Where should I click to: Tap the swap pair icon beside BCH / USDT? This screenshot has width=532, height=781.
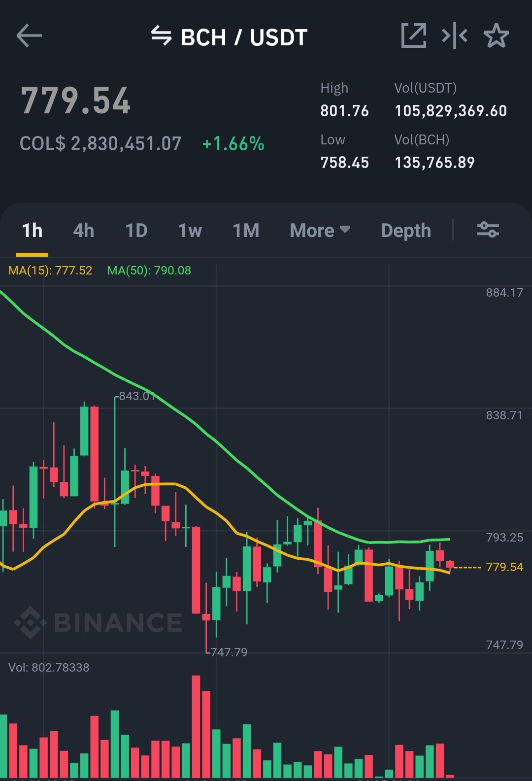coord(161,36)
